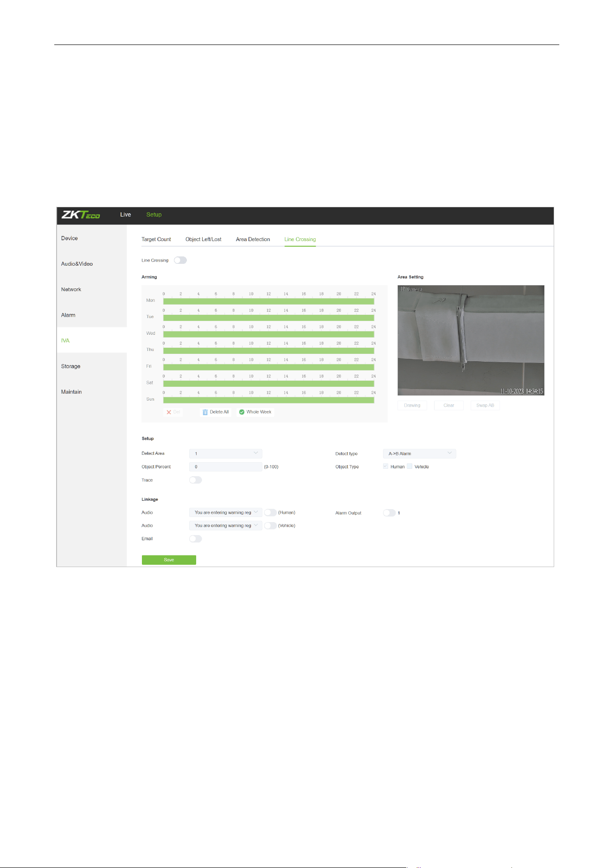Click the Fri arming schedule bar
This screenshot has width=614, height=868.
pyautogui.click(x=269, y=367)
